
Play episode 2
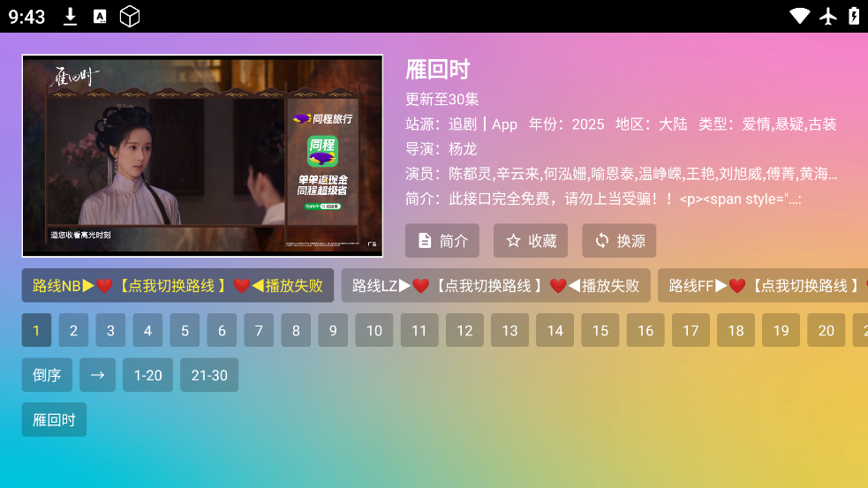[73, 330]
